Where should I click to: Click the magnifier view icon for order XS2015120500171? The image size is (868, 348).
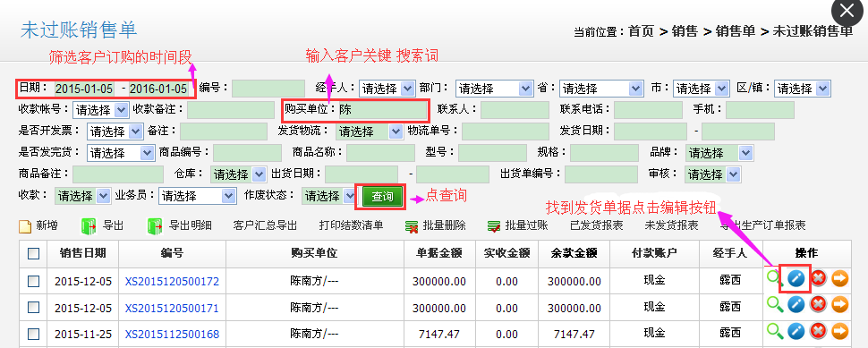774,305
